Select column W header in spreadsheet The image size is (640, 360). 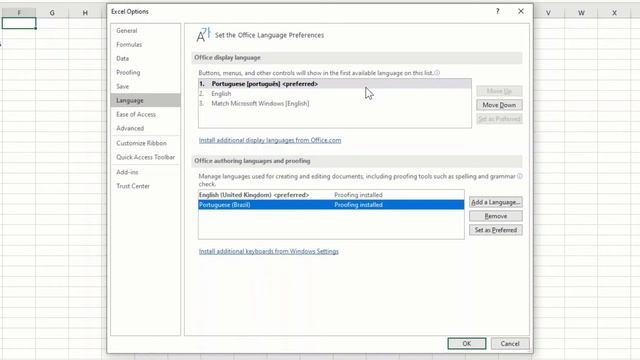click(x=581, y=13)
